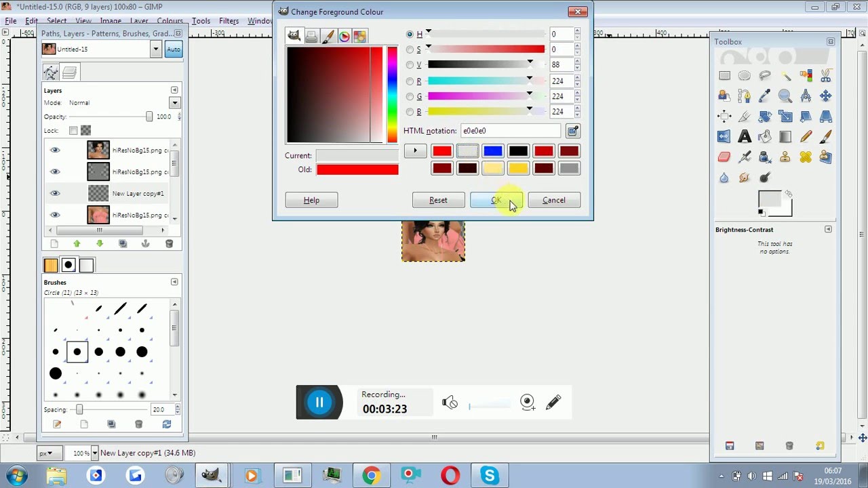Open the Colours menu
The image size is (868, 488).
(170, 20)
